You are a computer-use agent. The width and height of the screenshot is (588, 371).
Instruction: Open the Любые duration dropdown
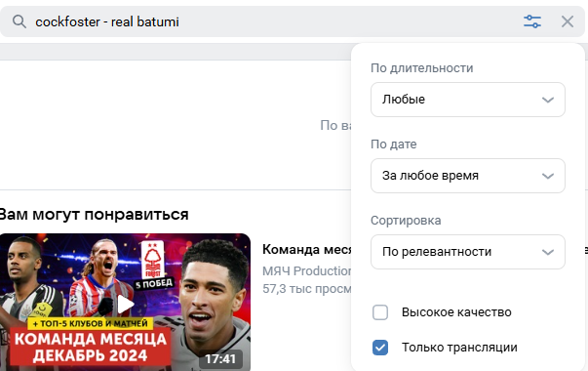(x=468, y=100)
